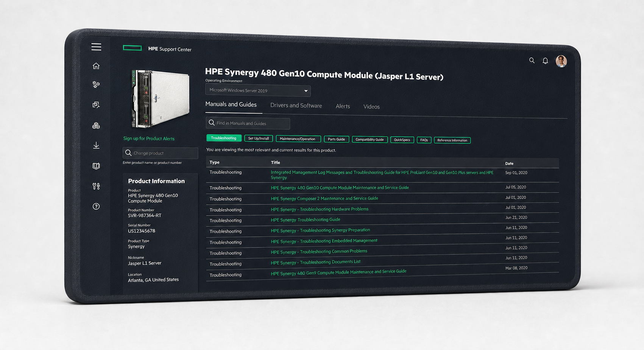Click the Mar 08, 2020 date cell

click(516, 268)
